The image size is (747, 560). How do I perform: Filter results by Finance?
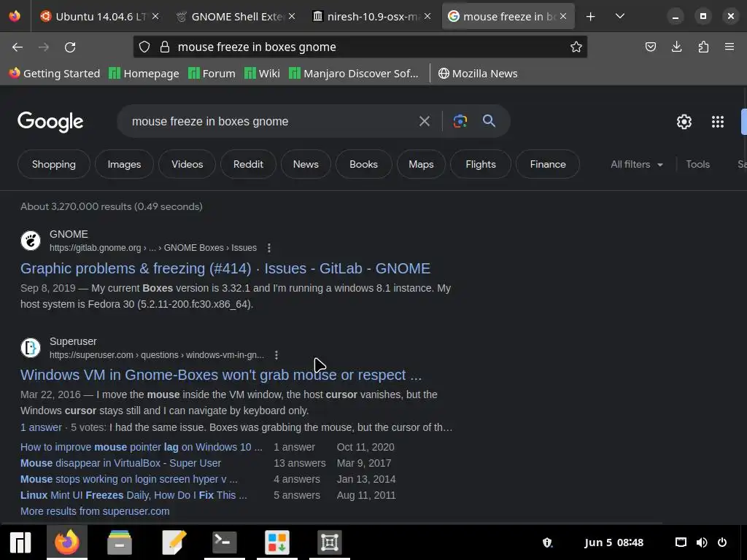tap(548, 164)
